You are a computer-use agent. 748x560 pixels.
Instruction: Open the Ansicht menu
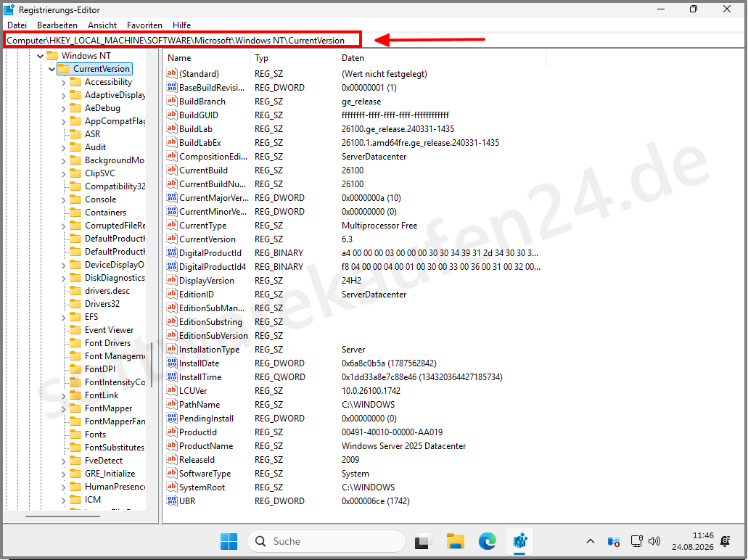102,25
